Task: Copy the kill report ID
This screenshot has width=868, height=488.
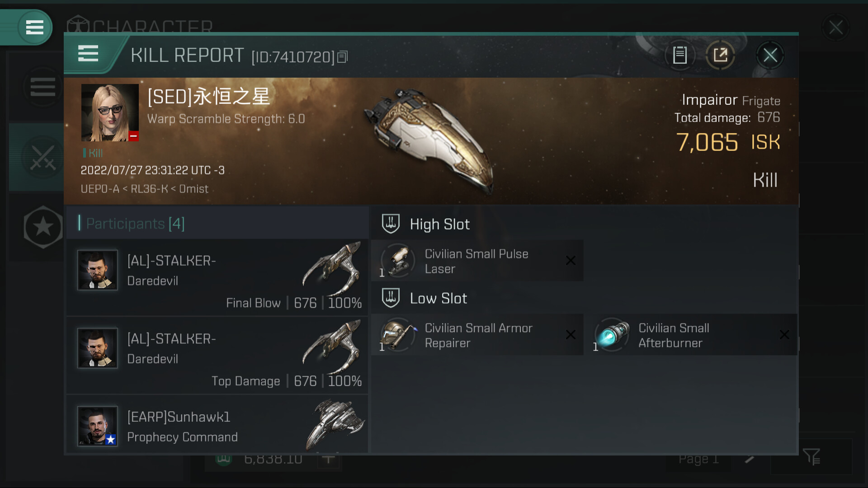Action: pos(343,57)
